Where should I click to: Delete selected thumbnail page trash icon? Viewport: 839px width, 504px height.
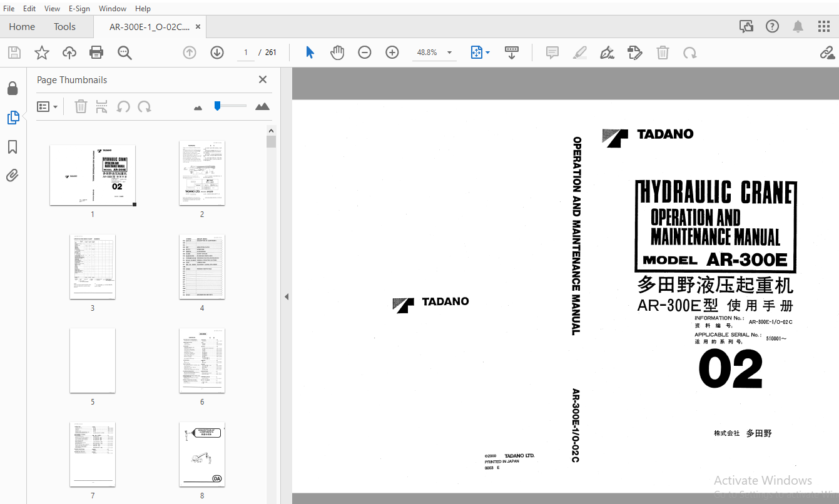pos(81,106)
